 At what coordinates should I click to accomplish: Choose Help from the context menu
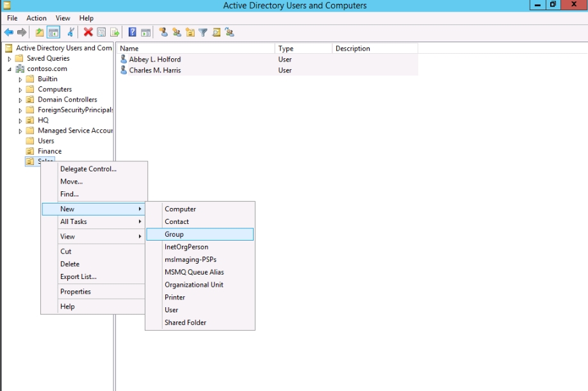click(93, 307)
